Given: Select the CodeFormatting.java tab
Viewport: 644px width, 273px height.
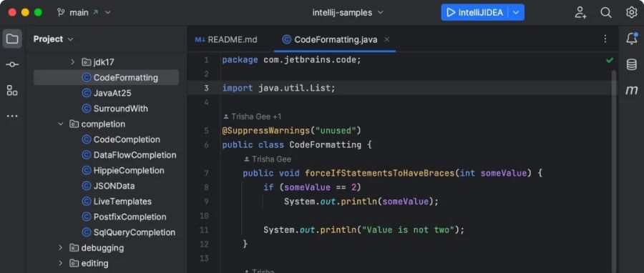Looking at the screenshot, I should (x=336, y=39).
